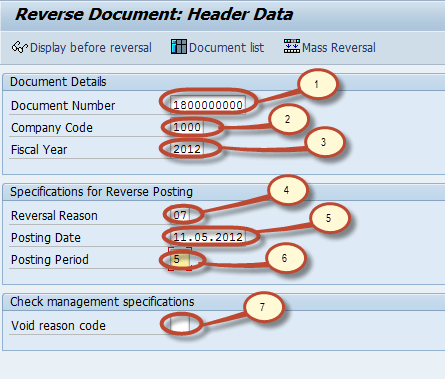Click the Mass Reversal arrows icon
This screenshot has width=445, height=379.
tap(292, 46)
